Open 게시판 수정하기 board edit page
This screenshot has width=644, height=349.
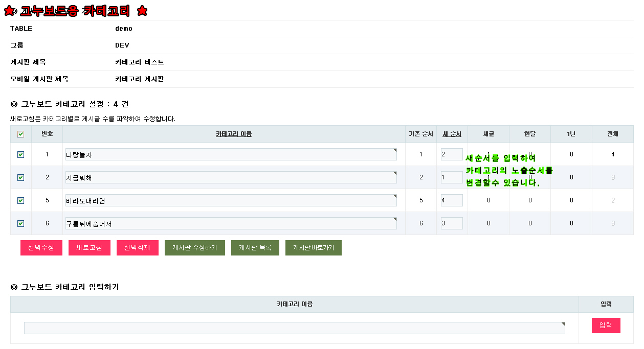point(194,248)
